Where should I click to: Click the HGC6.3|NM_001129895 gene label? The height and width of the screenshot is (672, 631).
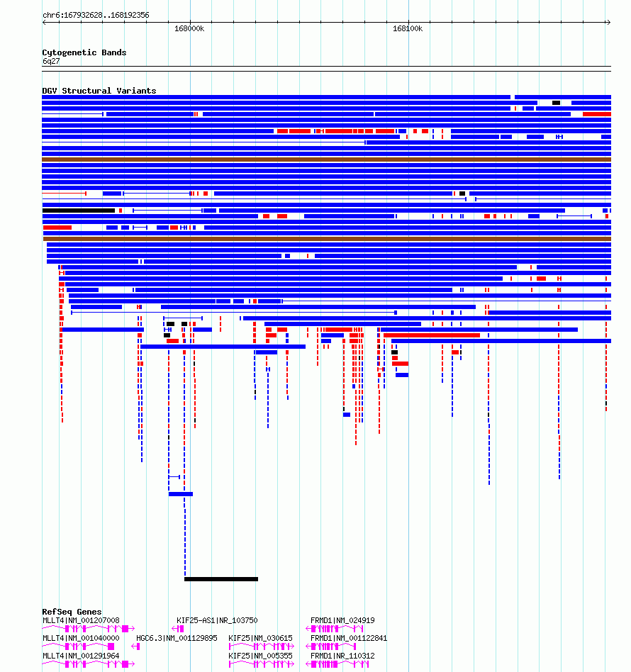coord(177,638)
